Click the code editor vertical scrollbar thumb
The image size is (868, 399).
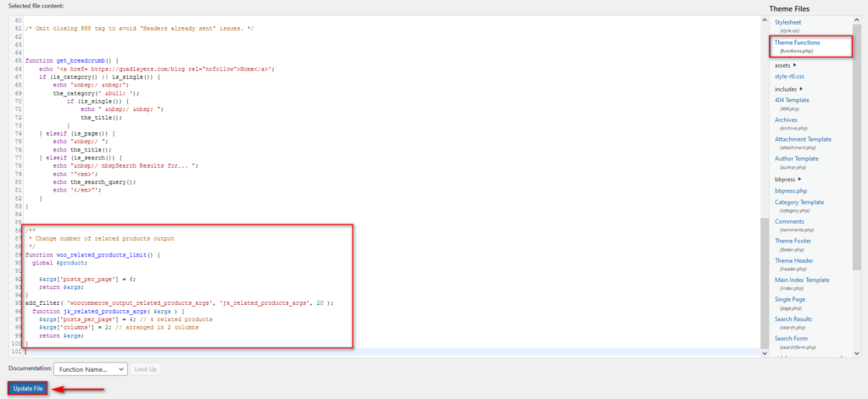765,282
